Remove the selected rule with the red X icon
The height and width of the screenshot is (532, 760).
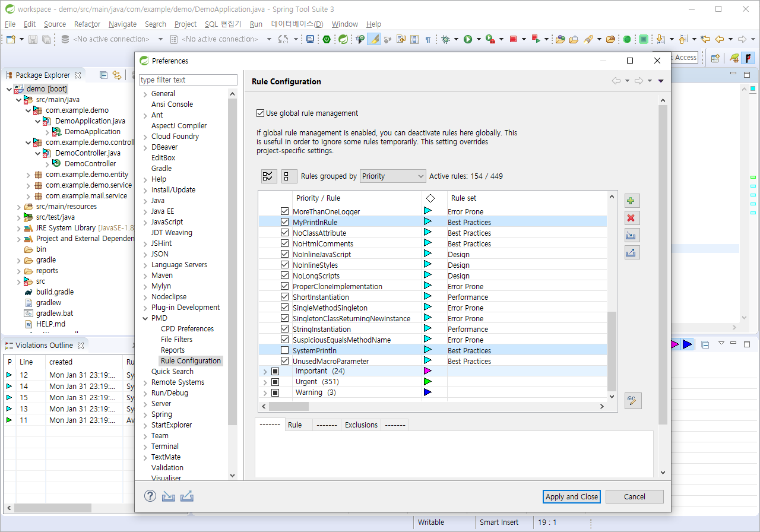point(632,218)
